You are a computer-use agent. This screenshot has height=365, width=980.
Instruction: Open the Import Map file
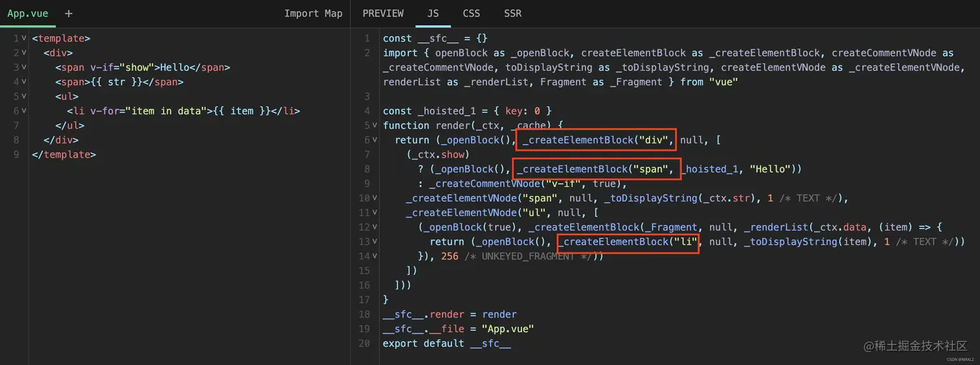[x=313, y=14]
